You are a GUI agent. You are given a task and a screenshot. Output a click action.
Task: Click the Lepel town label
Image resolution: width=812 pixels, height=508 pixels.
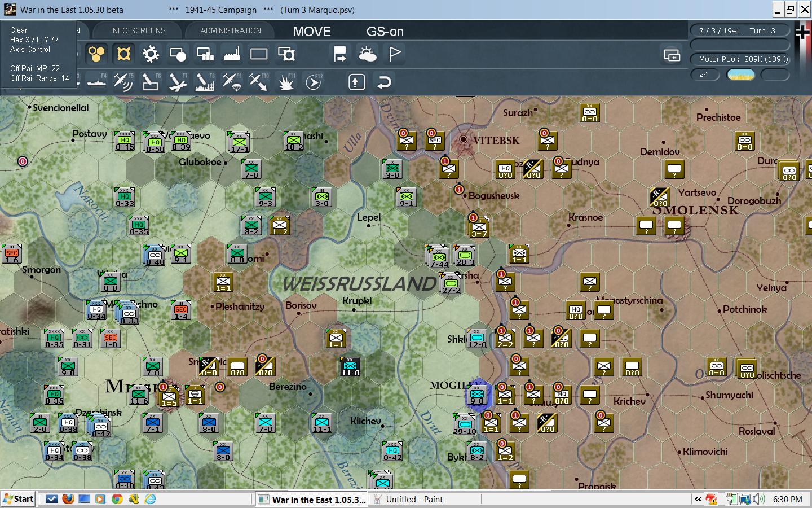tap(369, 217)
